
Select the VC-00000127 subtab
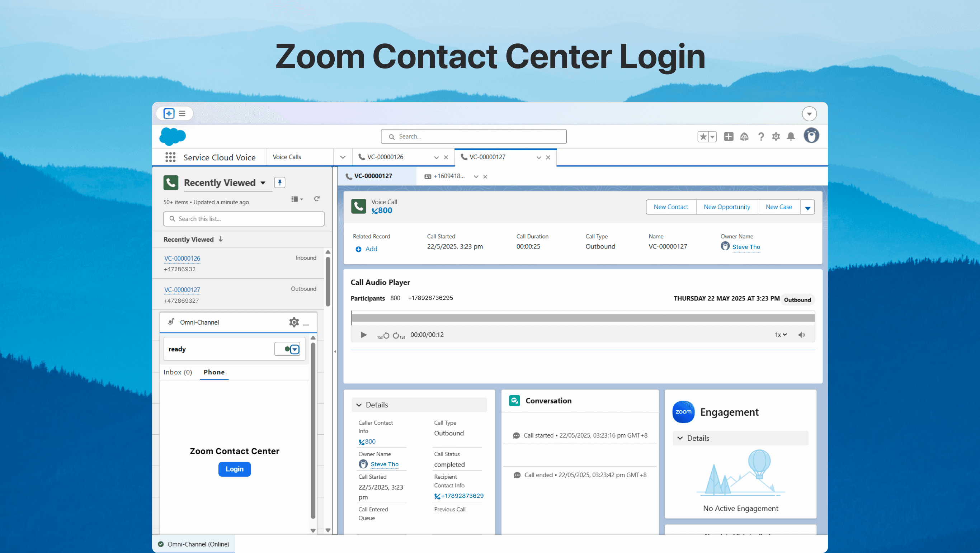click(x=373, y=176)
